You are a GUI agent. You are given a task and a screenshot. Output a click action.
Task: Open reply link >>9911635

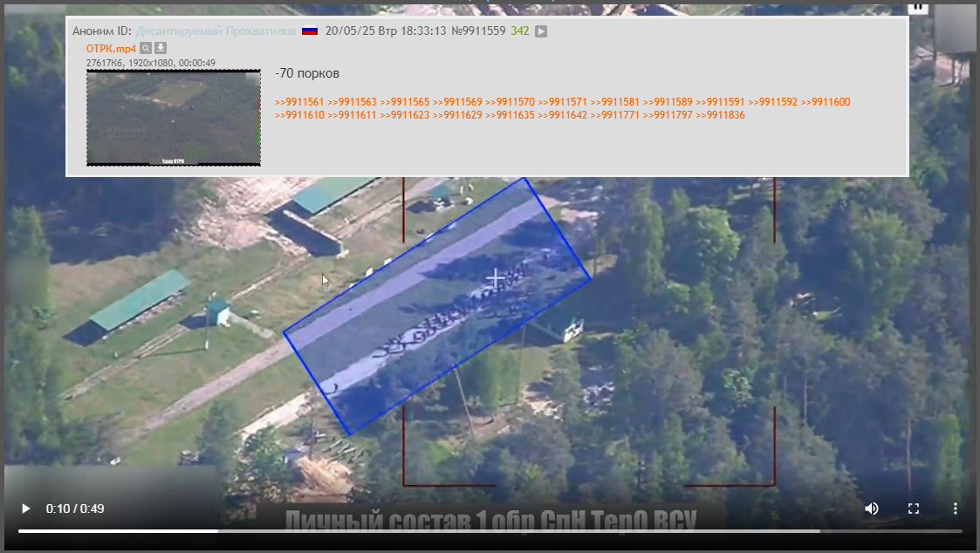510,115
